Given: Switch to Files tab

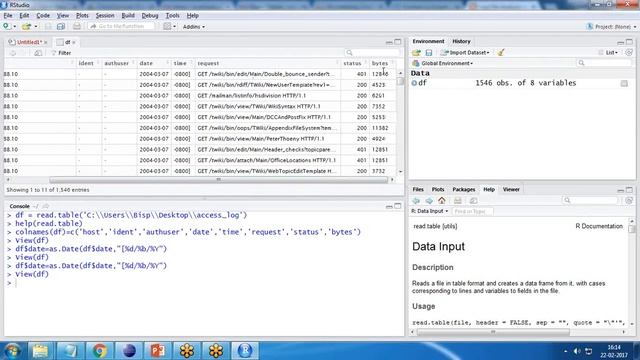Looking at the screenshot, I should pyautogui.click(x=418, y=189).
